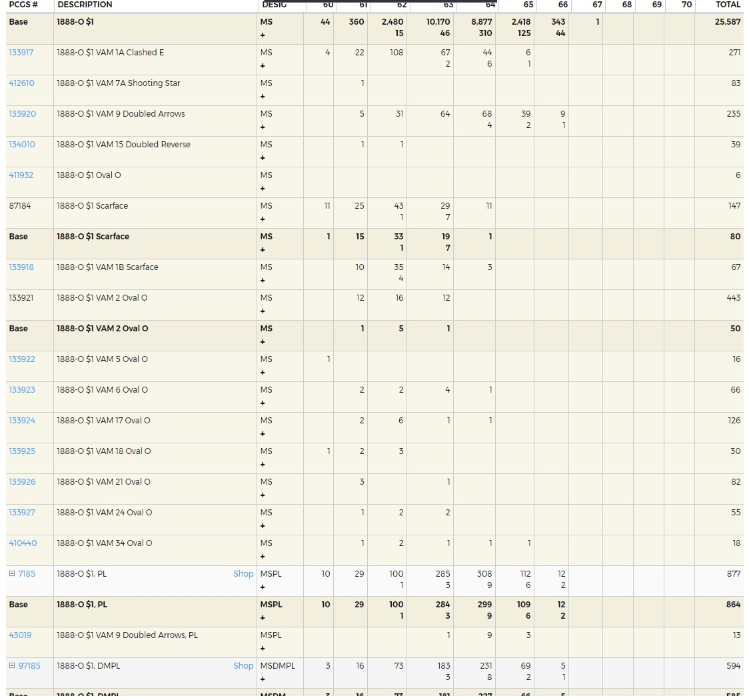The width and height of the screenshot is (749, 700).
Task: Open PCGS number 412610 link
Action: point(21,83)
